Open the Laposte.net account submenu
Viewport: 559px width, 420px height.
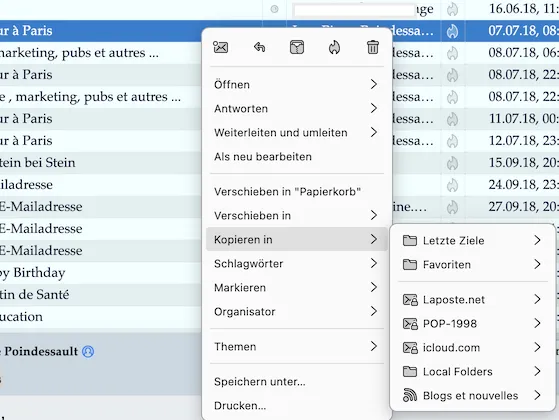pos(472,299)
